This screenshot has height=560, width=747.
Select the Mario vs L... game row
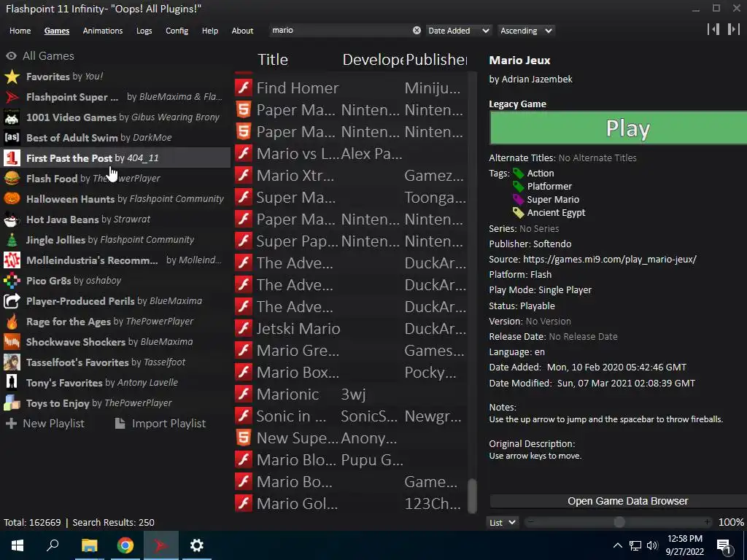tap(351, 153)
